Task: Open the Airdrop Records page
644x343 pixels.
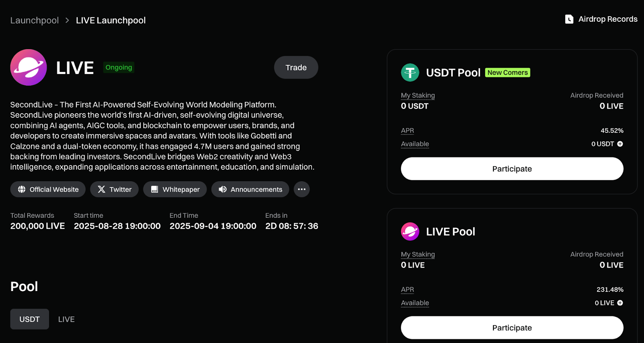Action: tap(601, 19)
